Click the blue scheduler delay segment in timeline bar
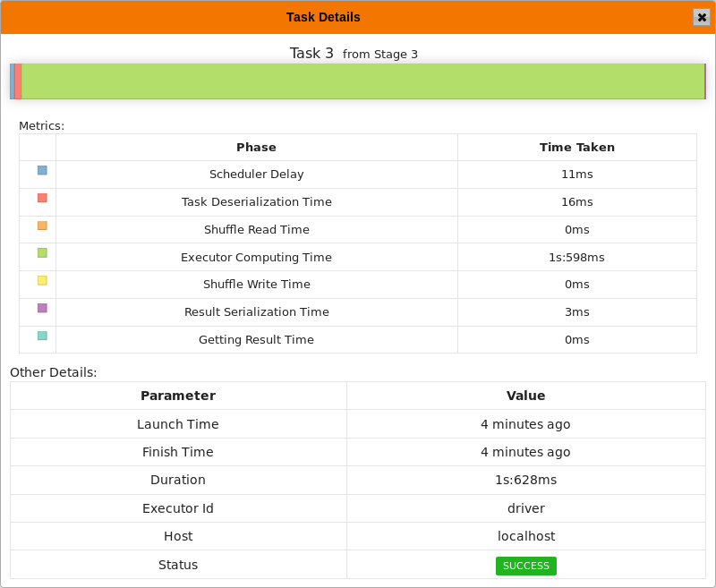The image size is (716, 588). (12, 81)
